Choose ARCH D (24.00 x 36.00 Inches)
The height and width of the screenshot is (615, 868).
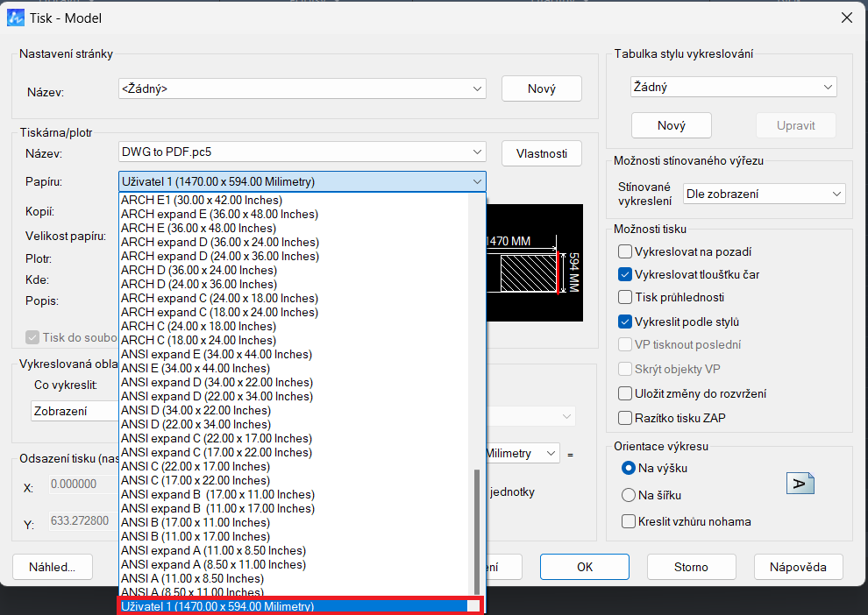click(198, 284)
